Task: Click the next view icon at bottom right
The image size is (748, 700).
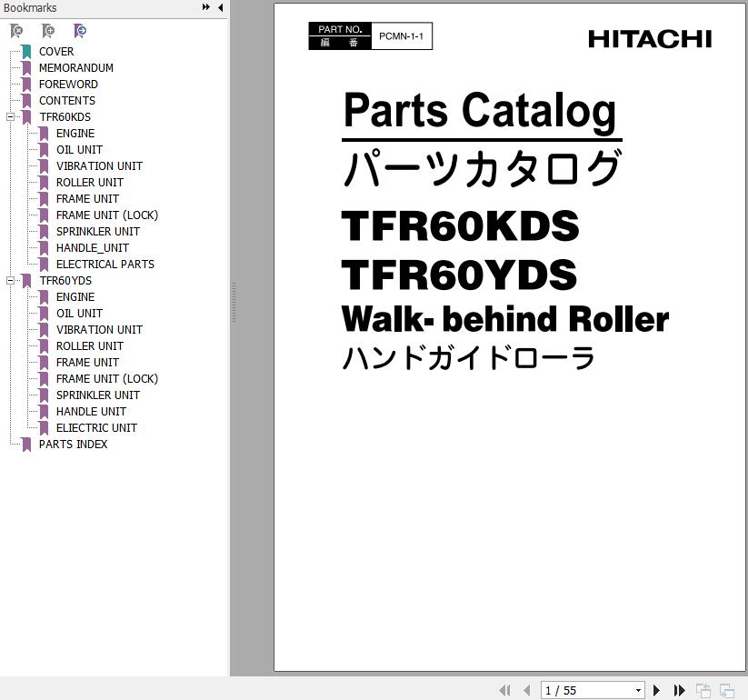Action: point(726,691)
